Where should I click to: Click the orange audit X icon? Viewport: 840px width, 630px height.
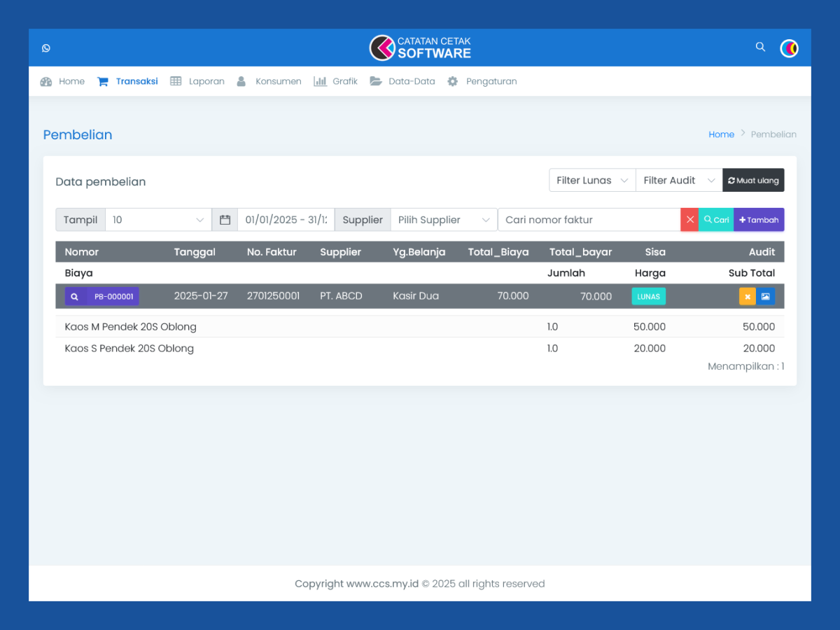point(748,297)
